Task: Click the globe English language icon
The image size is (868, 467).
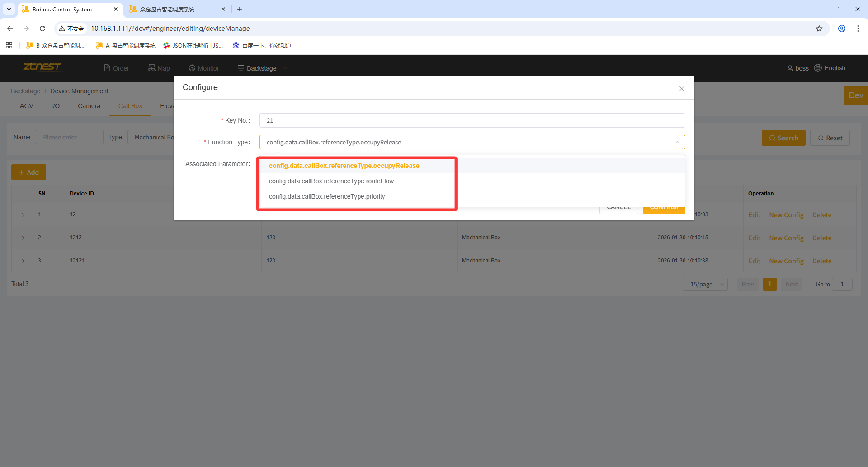Action: [x=818, y=68]
